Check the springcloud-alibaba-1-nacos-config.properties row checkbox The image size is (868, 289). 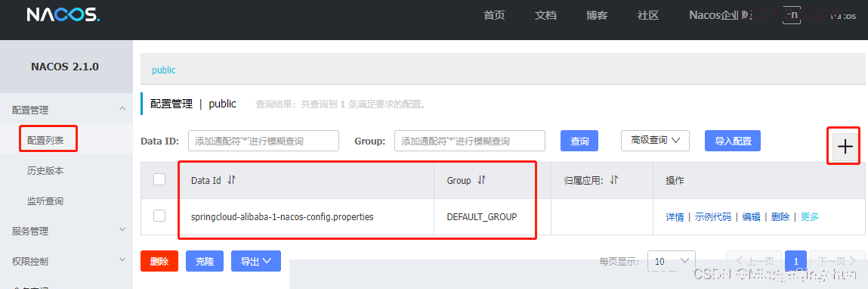(x=159, y=216)
